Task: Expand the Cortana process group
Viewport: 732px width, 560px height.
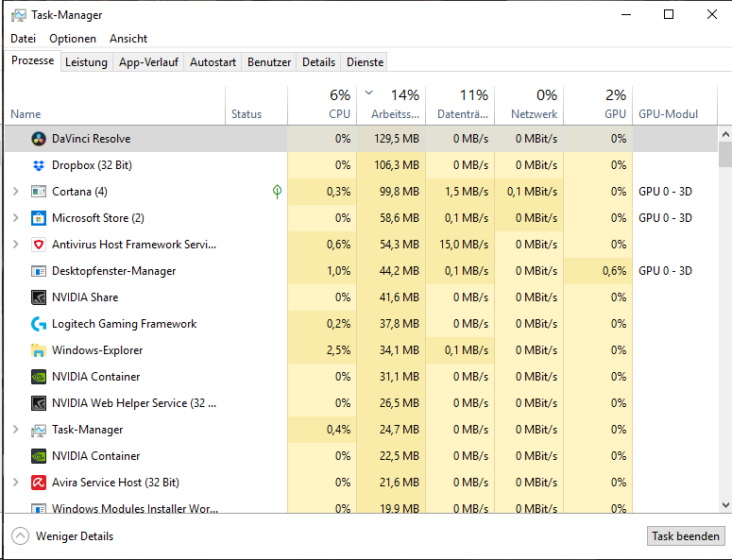Action: [x=15, y=192]
